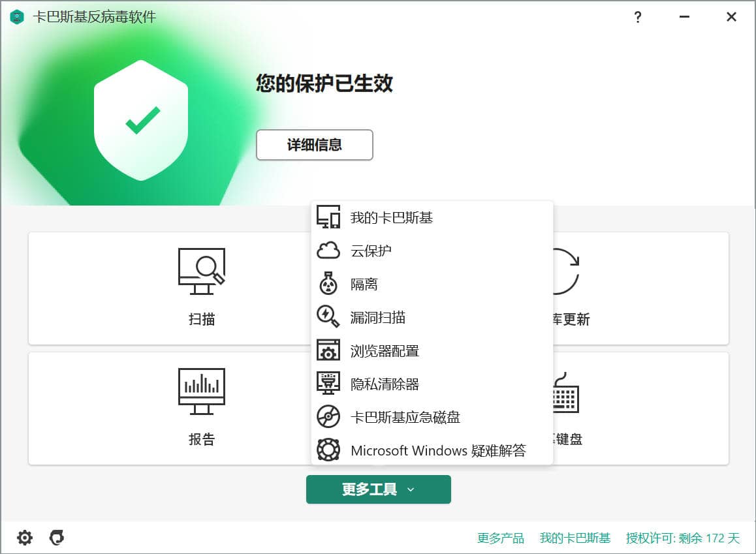Click the on-screen keyboard icon
756x554 pixels.
(x=566, y=392)
